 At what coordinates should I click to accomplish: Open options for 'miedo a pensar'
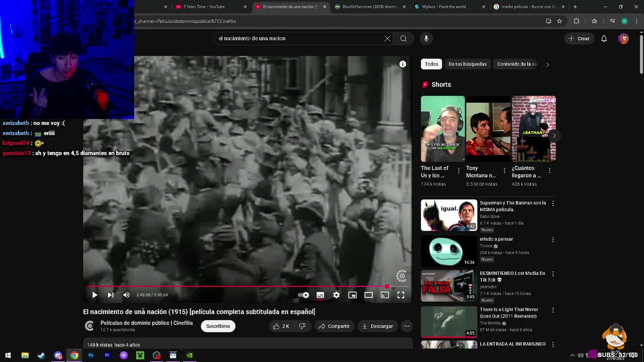(553, 240)
